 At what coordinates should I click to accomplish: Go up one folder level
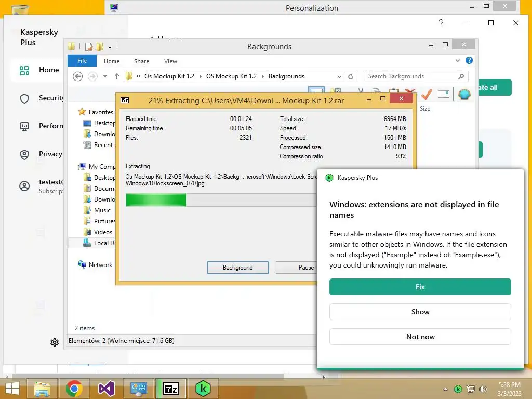pos(117,76)
